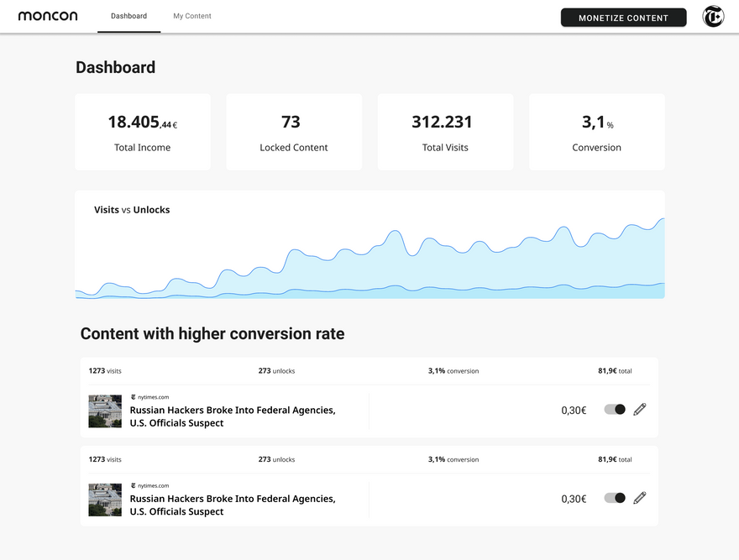Click the nytimes.com source icon in second article
Image resolution: width=739 pixels, height=560 pixels.
coord(133,485)
